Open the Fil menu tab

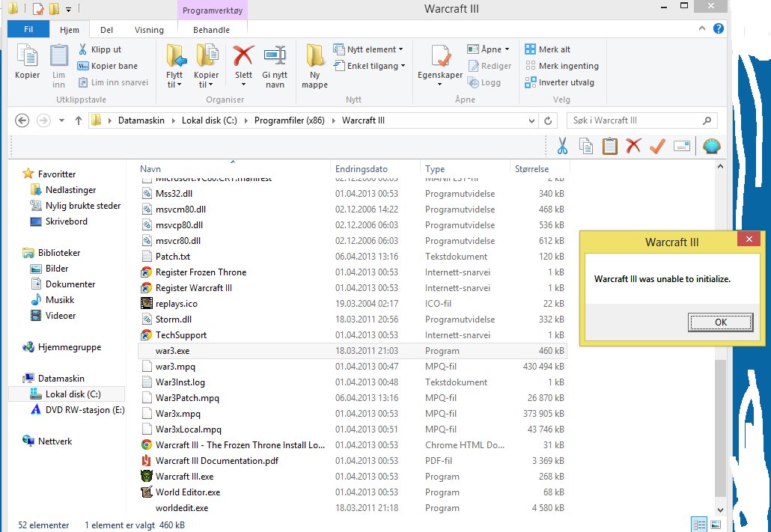[x=28, y=29]
